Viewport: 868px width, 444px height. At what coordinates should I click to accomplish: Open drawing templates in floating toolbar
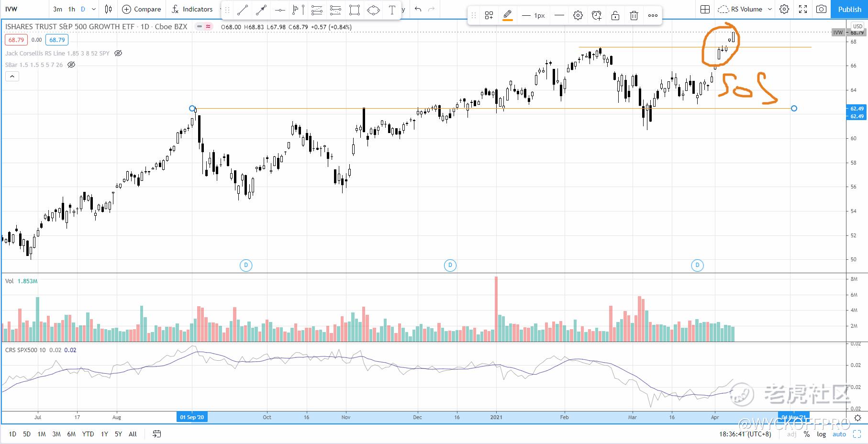pos(489,16)
